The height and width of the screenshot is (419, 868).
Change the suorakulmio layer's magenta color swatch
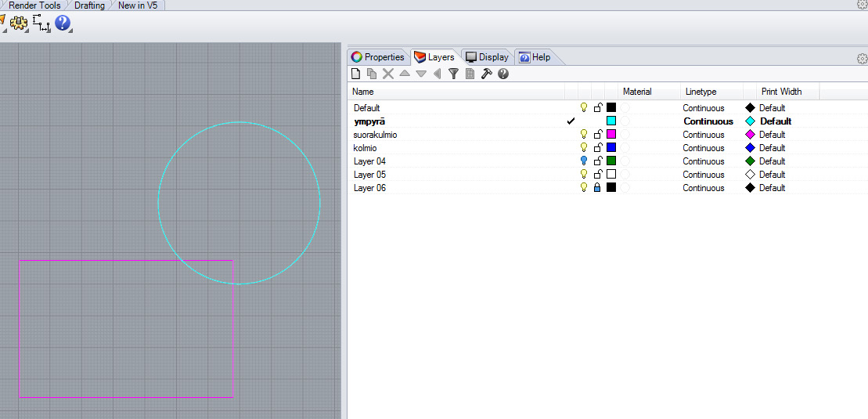tap(611, 134)
